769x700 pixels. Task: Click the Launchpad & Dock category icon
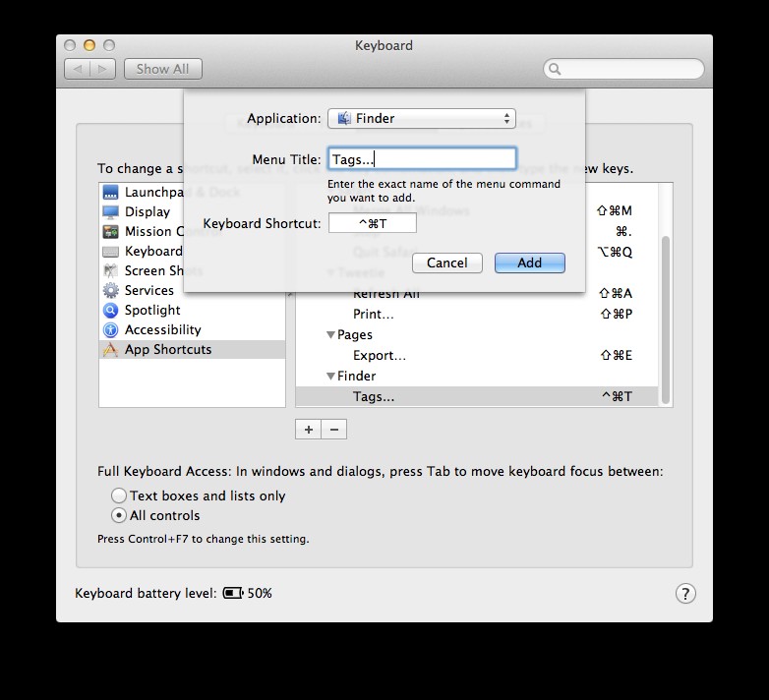(x=110, y=192)
